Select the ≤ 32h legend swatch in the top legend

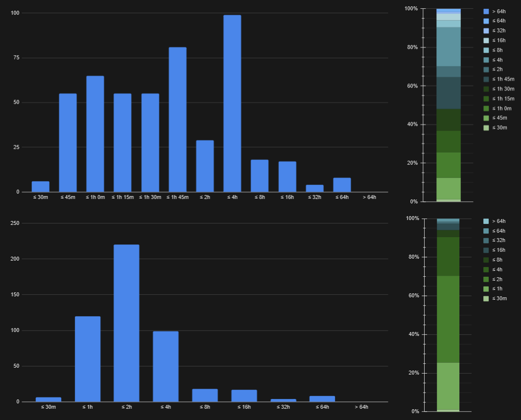[x=486, y=31]
